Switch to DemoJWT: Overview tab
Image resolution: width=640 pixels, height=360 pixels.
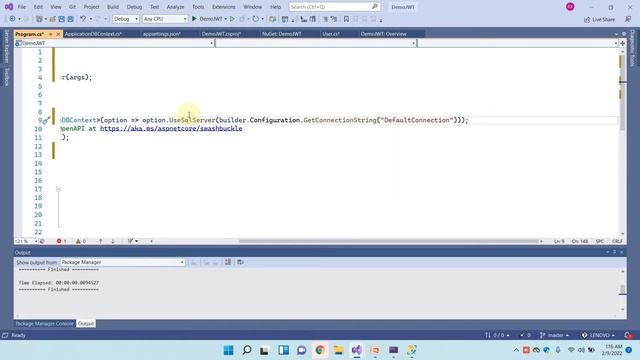click(383, 34)
